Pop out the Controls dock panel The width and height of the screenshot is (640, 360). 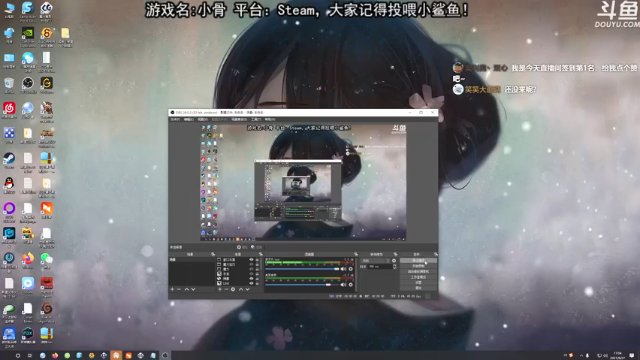click(x=436, y=254)
